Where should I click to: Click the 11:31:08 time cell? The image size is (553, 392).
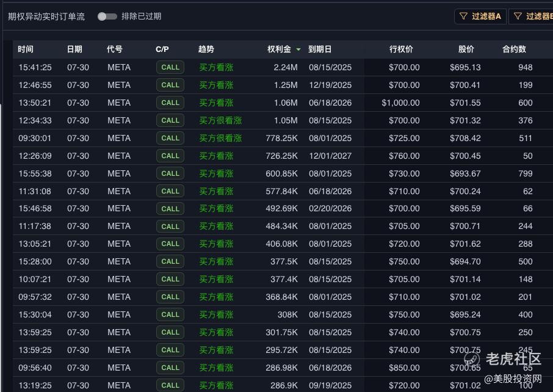[x=35, y=191]
